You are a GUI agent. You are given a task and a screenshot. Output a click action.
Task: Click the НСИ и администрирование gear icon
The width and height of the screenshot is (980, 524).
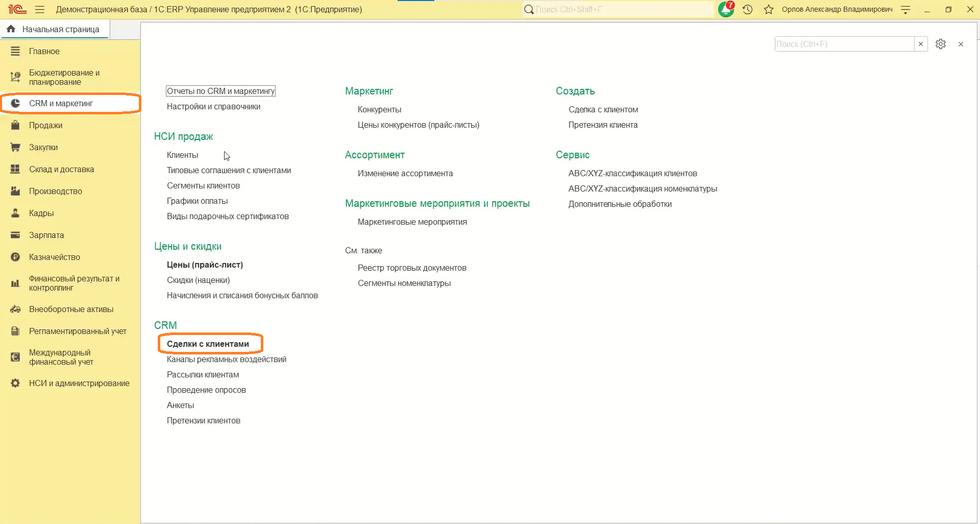point(15,383)
